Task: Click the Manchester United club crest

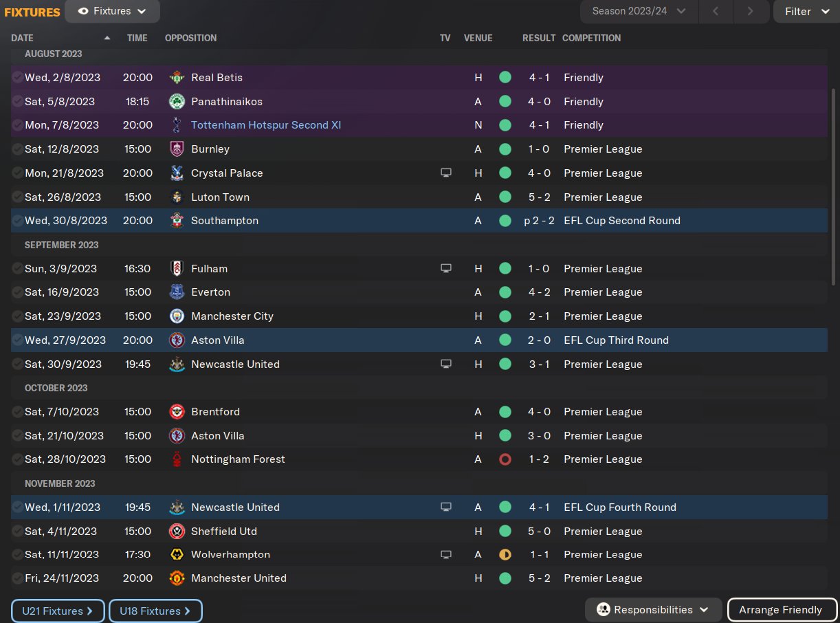Action: point(177,578)
